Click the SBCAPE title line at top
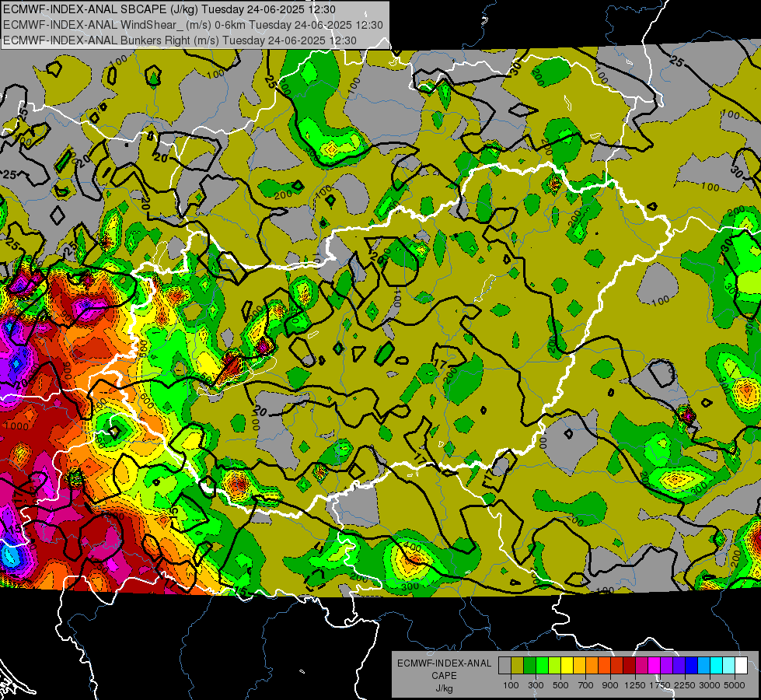 click(x=169, y=9)
